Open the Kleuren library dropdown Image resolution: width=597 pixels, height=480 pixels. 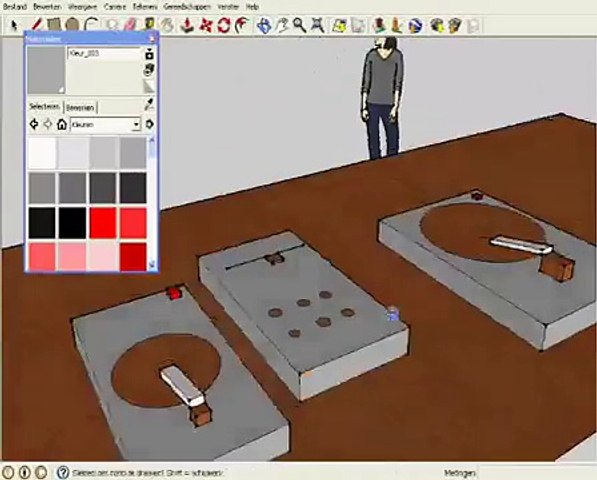pos(105,124)
